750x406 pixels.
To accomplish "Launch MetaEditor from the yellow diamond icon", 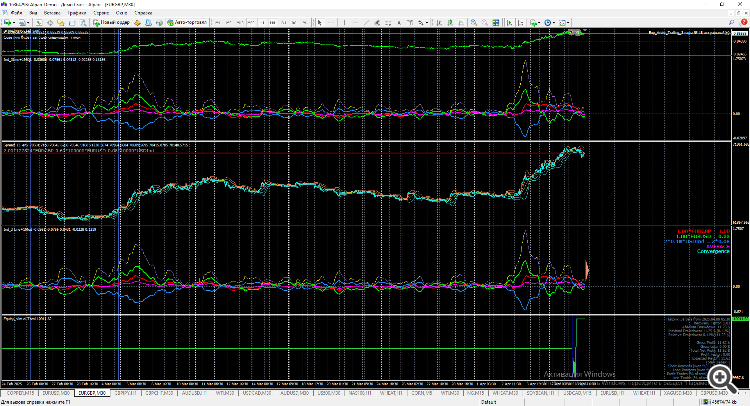I will (x=137, y=22).
